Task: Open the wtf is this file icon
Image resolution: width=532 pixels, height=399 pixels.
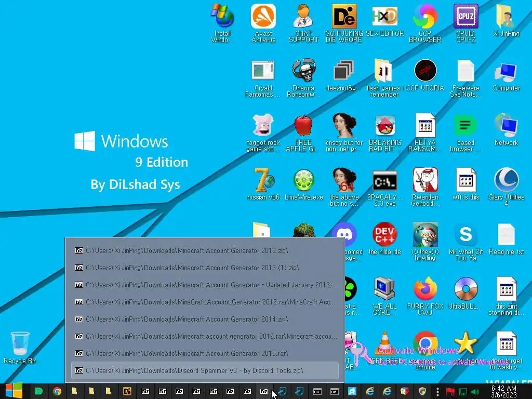Action: (x=465, y=184)
